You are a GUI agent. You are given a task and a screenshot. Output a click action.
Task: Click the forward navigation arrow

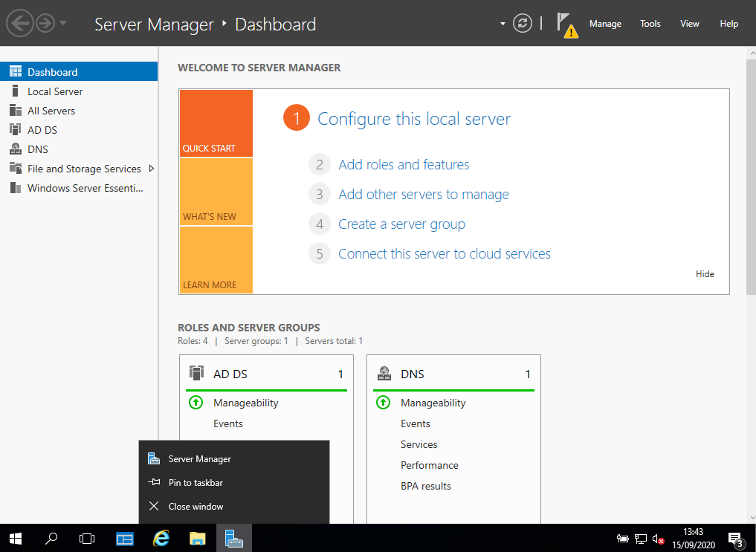46,23
